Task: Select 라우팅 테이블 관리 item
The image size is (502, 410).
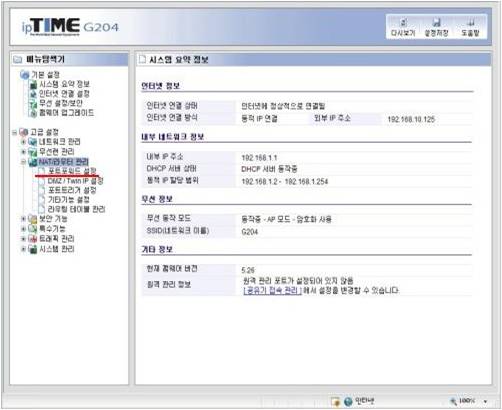Action: (76, 209)
